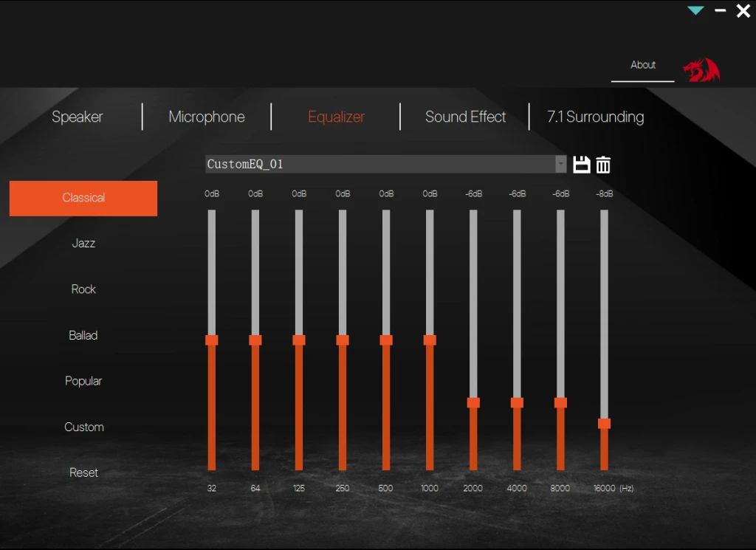Click the Redragon dragon logo
The width and height of the screenshot is (756, 550).
[701, 70]
